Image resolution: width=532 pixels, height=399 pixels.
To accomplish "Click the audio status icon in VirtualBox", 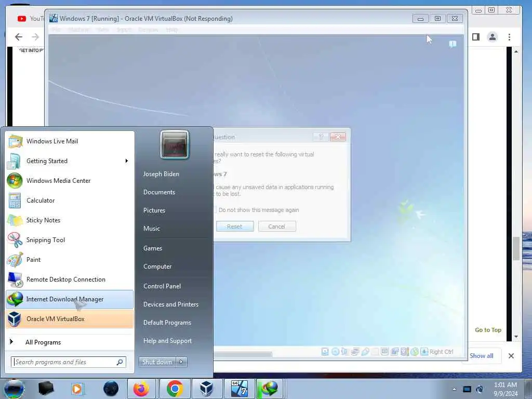I will coord(345,352).
